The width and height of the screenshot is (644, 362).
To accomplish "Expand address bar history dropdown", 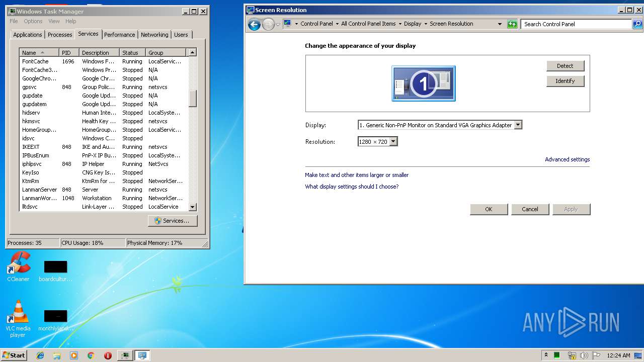I will [x=500, y=24].
